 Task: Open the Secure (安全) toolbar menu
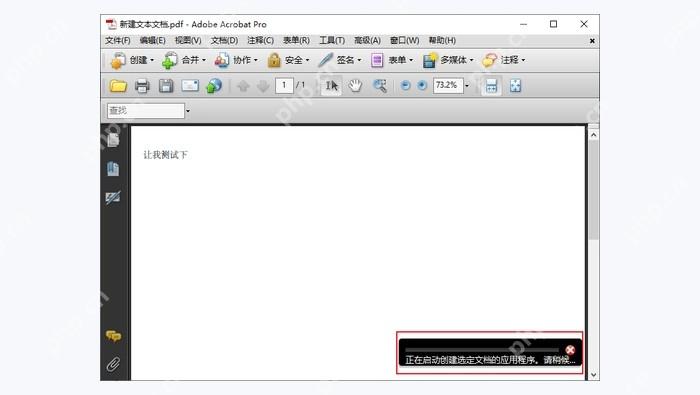click(x=288, y=60)
